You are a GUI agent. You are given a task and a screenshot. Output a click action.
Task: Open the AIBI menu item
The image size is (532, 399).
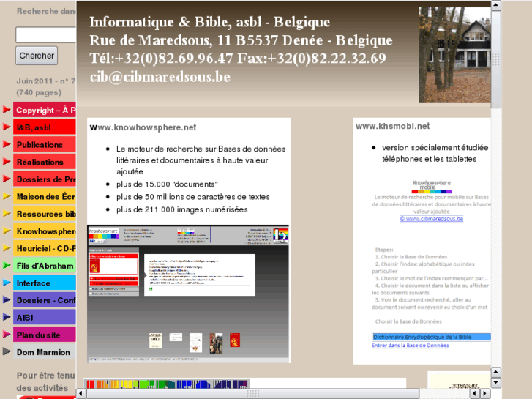pyautogui.click(x=45, y=318)
